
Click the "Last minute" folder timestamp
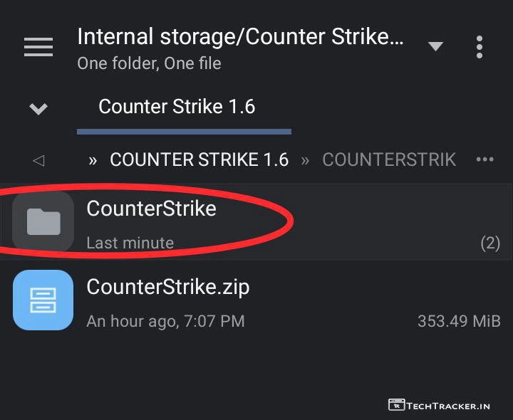tap(130, 243)
